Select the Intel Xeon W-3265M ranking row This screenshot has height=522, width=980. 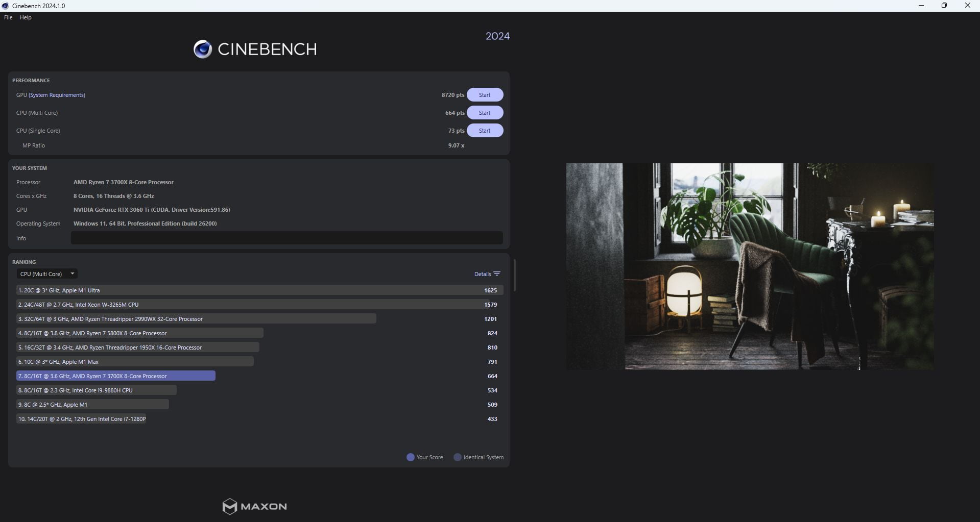click(x=259, y=304)
